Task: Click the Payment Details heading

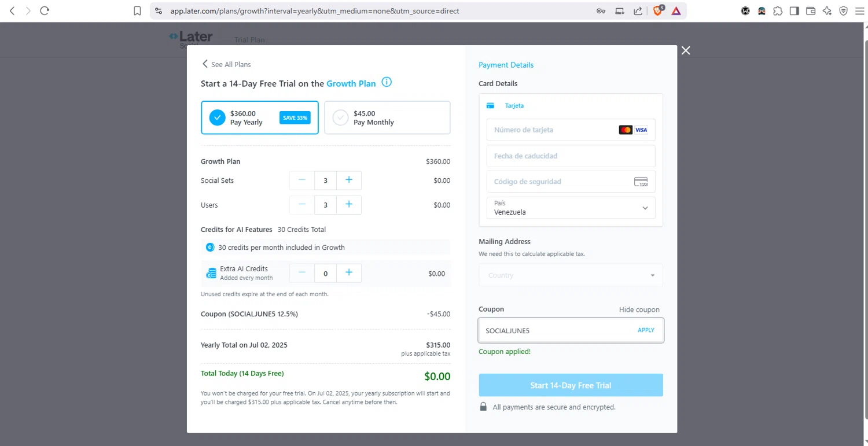Action: point(506,65)
